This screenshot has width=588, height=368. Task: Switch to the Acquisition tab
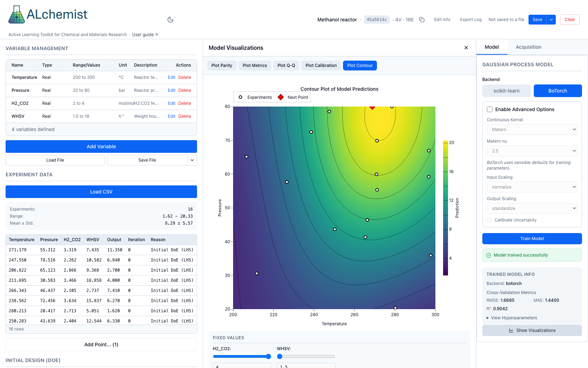[x=528, y=47]
